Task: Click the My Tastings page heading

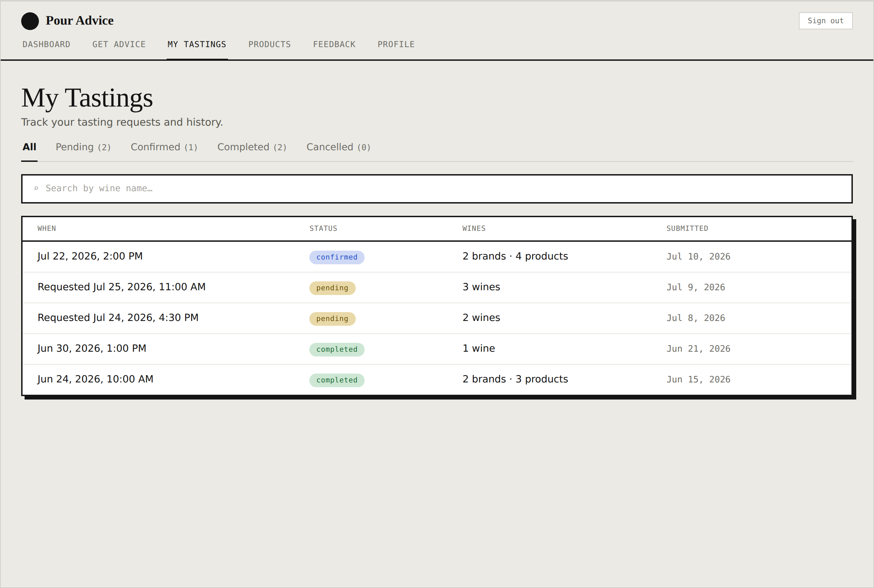Action: pyautogui.click(x=87, y=98)
